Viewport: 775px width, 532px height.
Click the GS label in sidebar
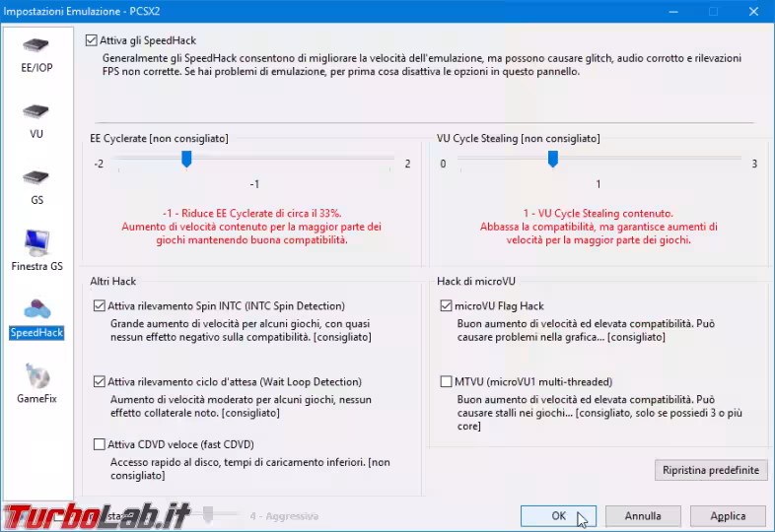(x=36, y=200)
